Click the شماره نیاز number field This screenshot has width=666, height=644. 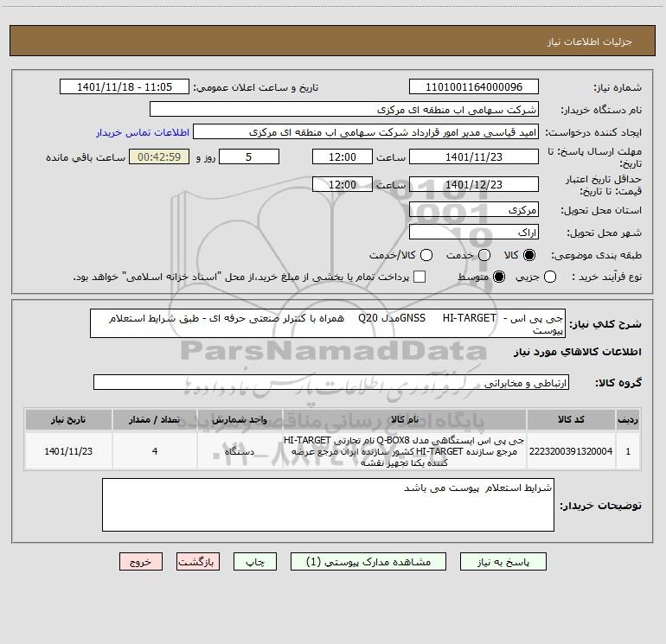coord(474,86)
